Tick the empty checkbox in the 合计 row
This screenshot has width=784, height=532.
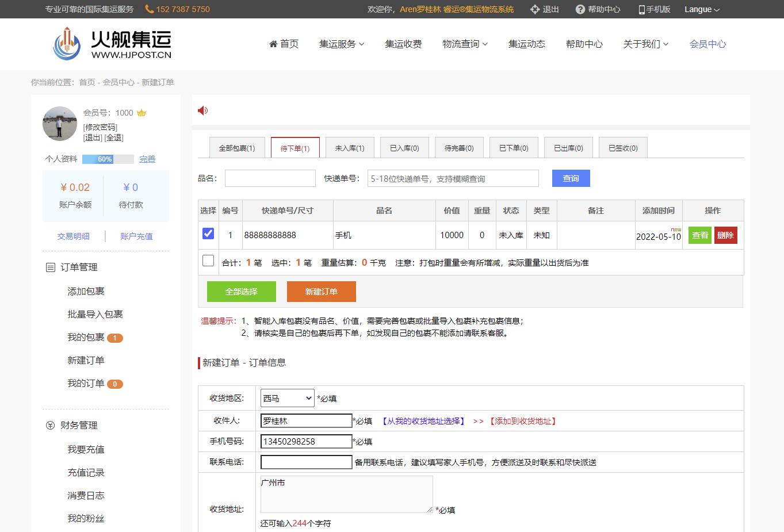208,261
